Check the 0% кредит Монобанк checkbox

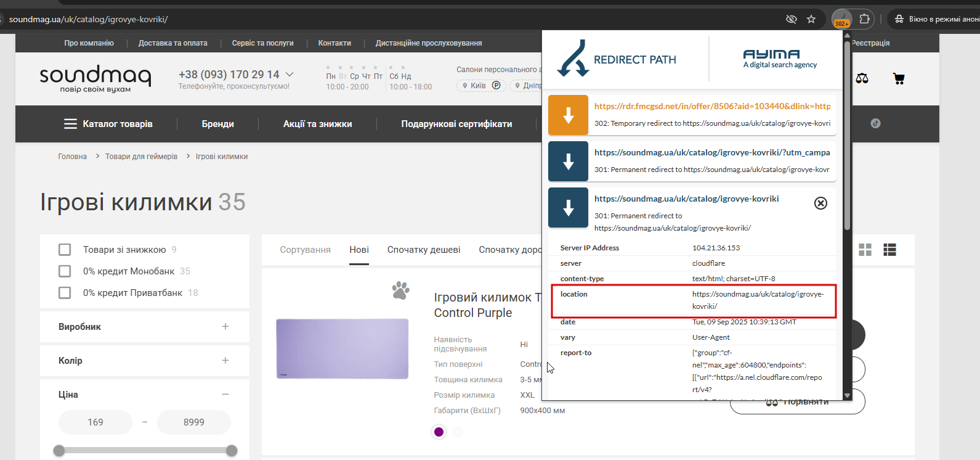click(x=65, y=271)
